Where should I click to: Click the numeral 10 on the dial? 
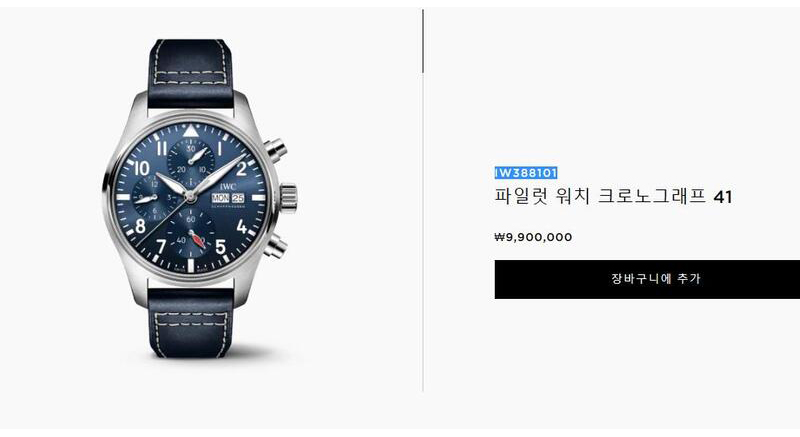coord(141,168)
